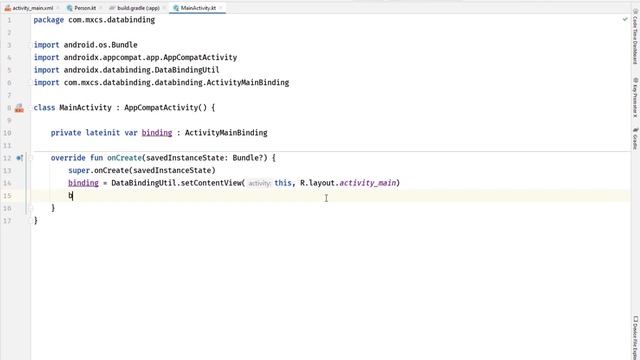The width and height of the screenshot is (640, 360).
Task: Click the 'onCreate' function name in the override fun line
Action: 124,158
